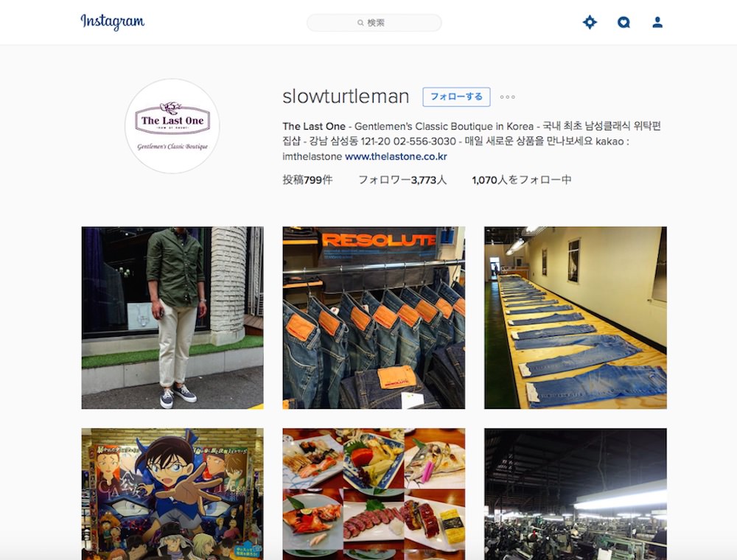
Task: Open the explore compass icon
Action: [590, 22]
